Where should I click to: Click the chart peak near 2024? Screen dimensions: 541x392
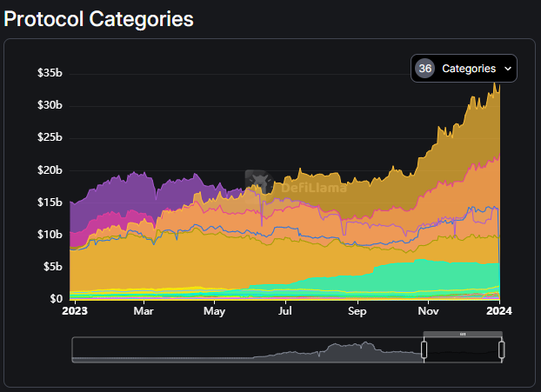496,84
